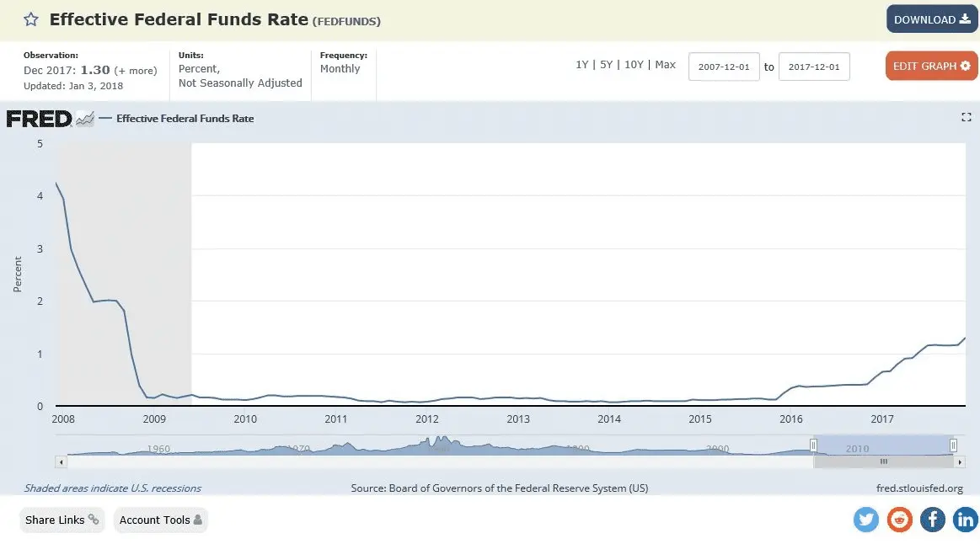980x544 pixels.
Task: Click the favorite star icon beside title
Action: coord(30,19)
